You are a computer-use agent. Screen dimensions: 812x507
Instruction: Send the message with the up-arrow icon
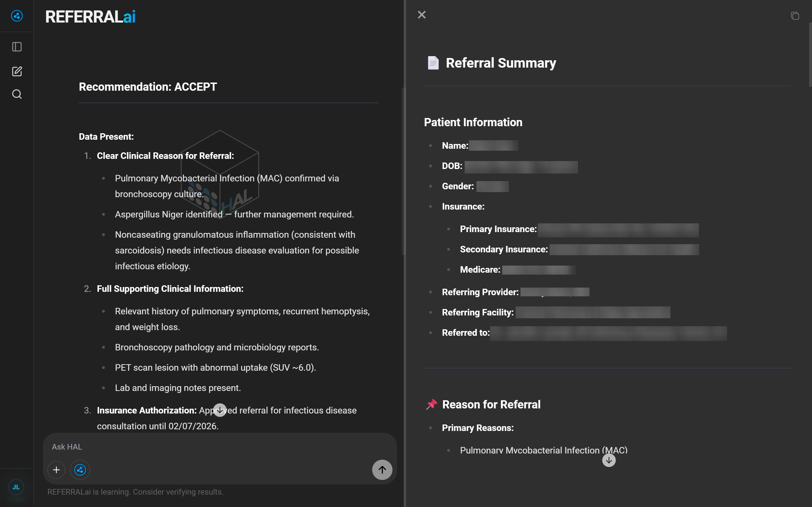[x=382, y=470]
